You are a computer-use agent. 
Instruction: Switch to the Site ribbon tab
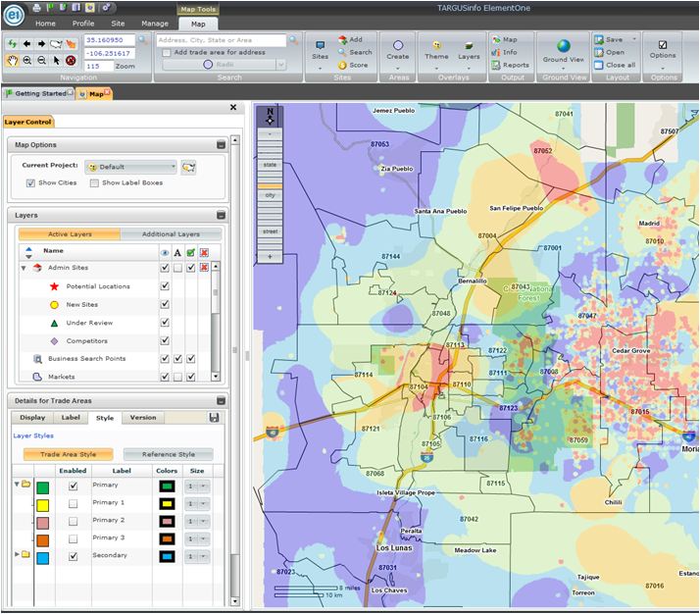pyautogui.click(x=118, y=23)
